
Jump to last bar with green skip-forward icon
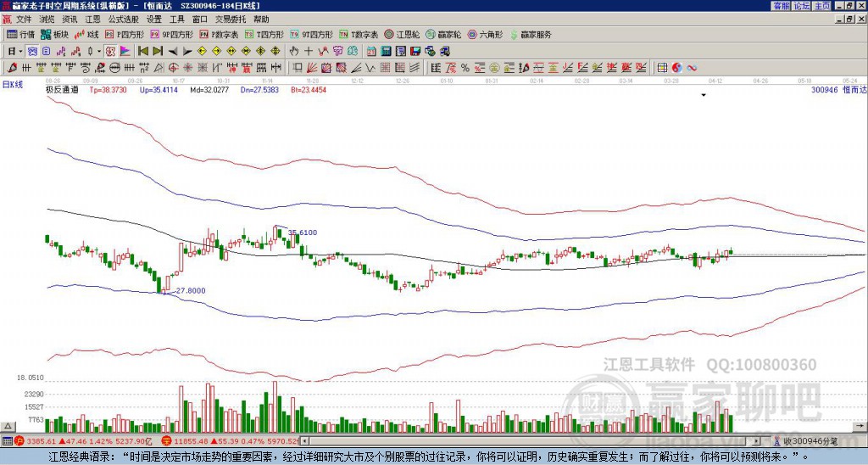pos(158,52)
